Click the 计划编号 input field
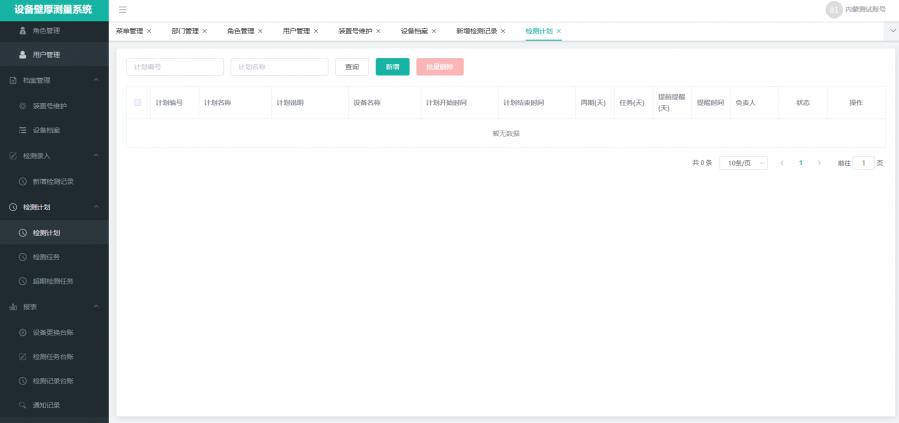This screenshot has width=899, height=423. tap(174, 67)
